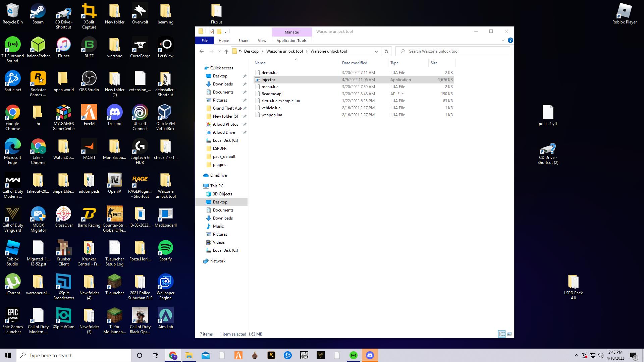644x362 pixels.
Task: Click the Discord icon on taskbar
Action: (x=370, y=355)
